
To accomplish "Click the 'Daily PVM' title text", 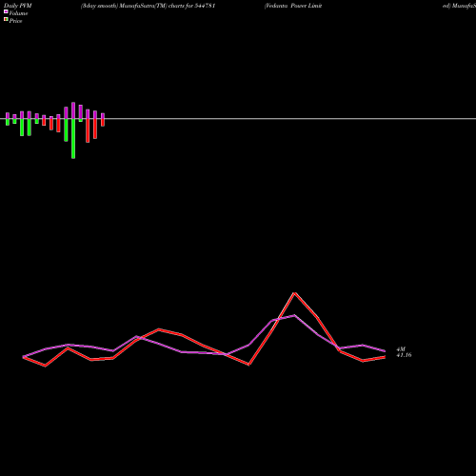I will pos(18,6).
